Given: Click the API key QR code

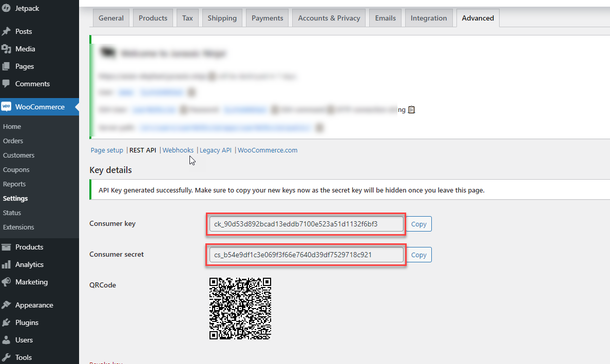Looking at the screenshot, I should (240, 309).
